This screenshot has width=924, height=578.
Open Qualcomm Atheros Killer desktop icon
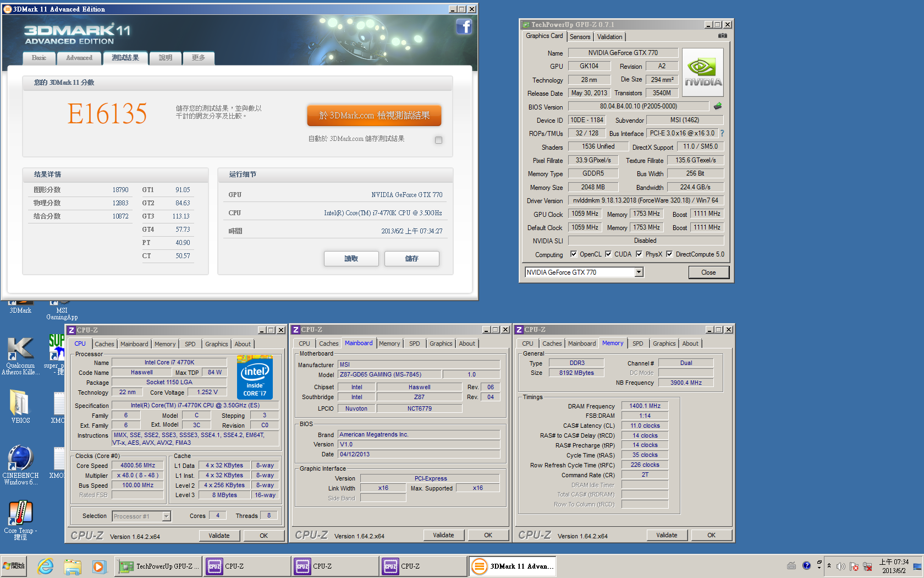(20, 355)
